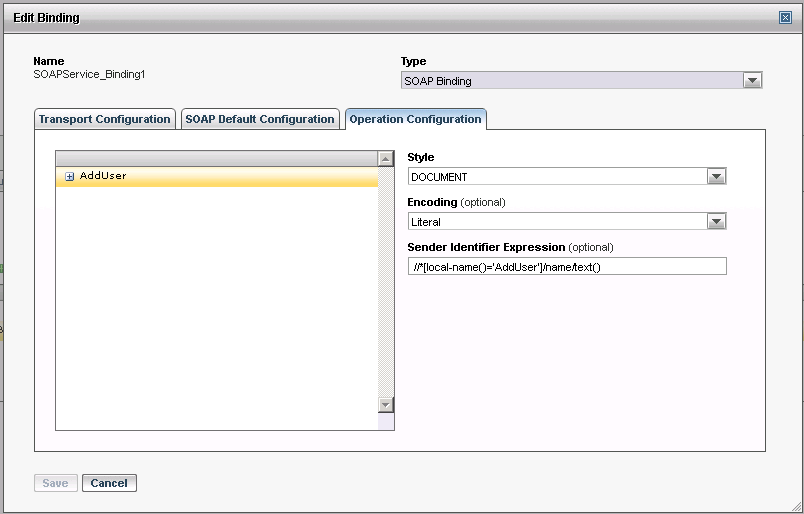Image resolution: width=804 pixels, height=514 pixels.
Task: Close the Edit Binding dialog
Action: pyautogui.click(x=785, y=18)
